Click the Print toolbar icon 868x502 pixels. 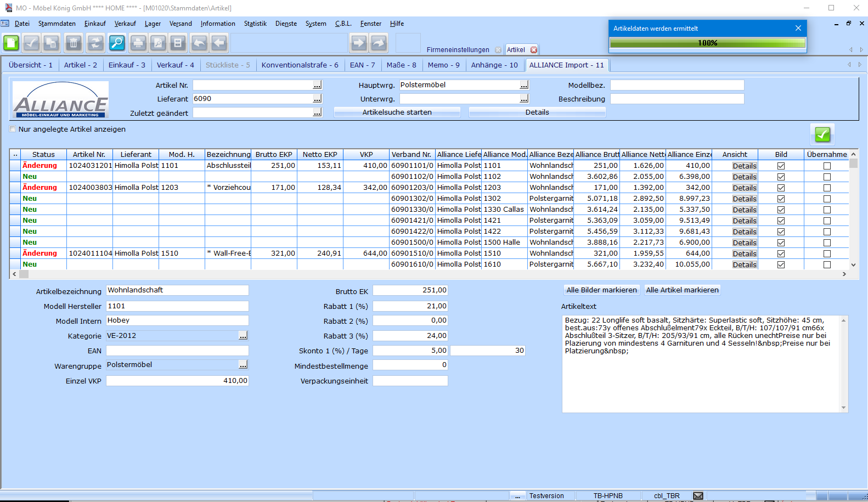[138, 43]
